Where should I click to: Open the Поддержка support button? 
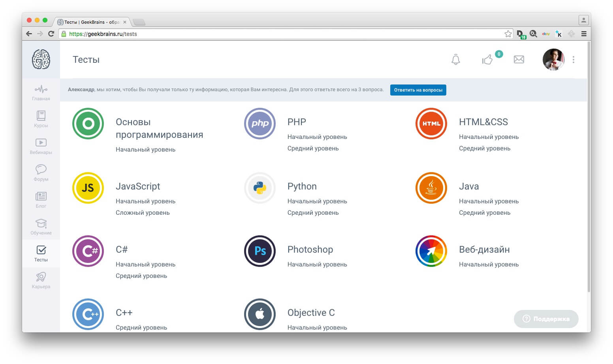[546, 319]
